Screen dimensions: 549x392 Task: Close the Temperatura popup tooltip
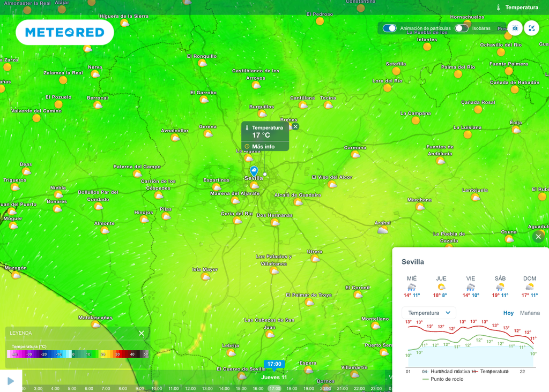tap(295, 126)
